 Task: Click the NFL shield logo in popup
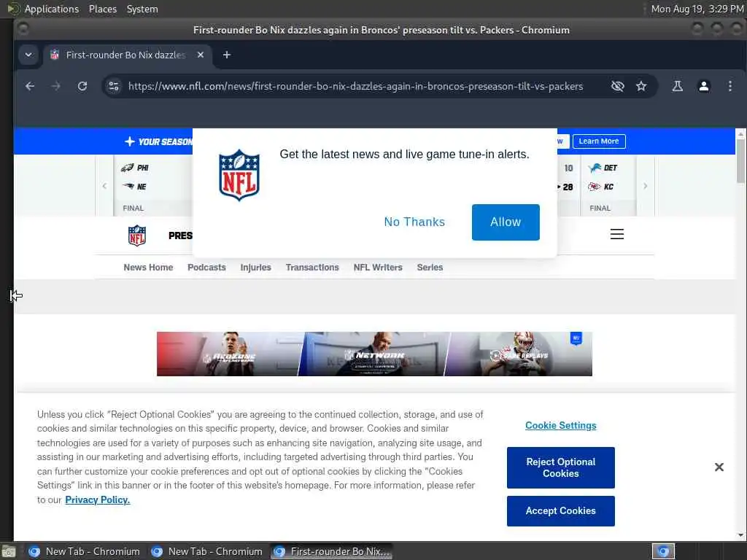(239, 175)
